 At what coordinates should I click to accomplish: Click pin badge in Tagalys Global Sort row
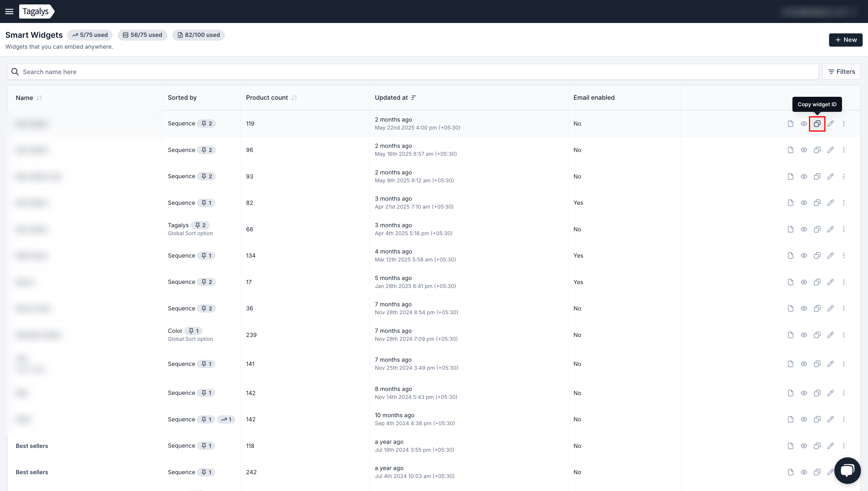[x=200, y=225]
